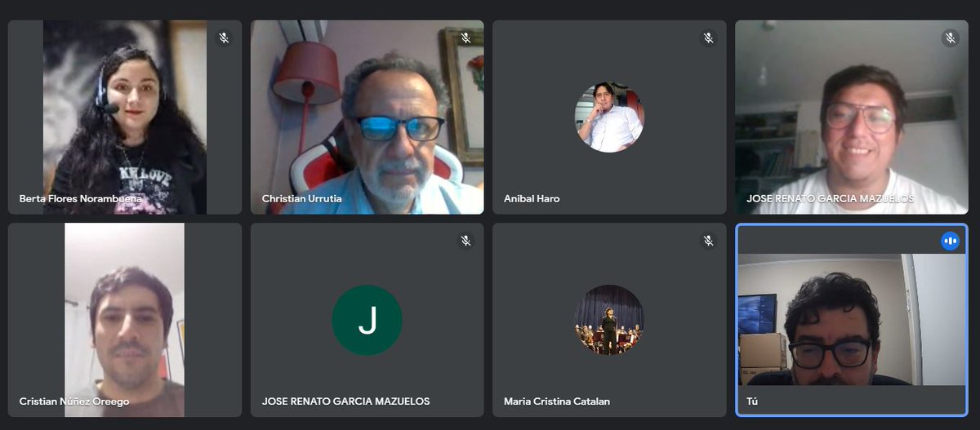
Task: Select Anibal Haro's round profile picture
Action: (609, 117)
